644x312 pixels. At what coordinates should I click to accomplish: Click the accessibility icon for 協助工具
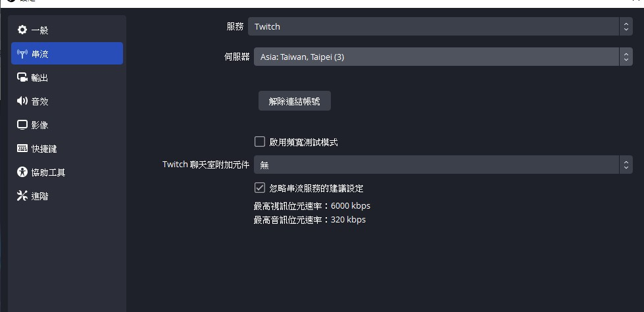point(22,172)
